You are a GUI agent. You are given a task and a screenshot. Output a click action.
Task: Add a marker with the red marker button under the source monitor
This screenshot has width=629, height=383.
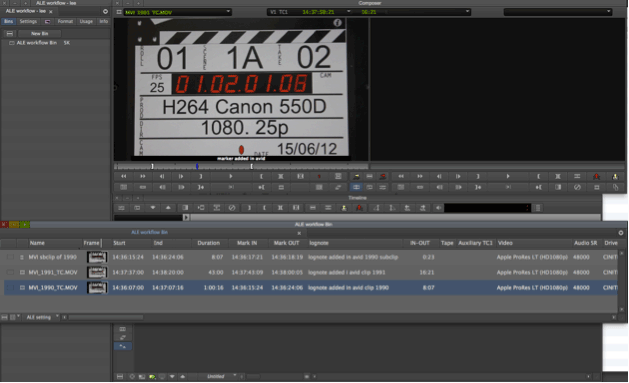(x=319, y=176)
